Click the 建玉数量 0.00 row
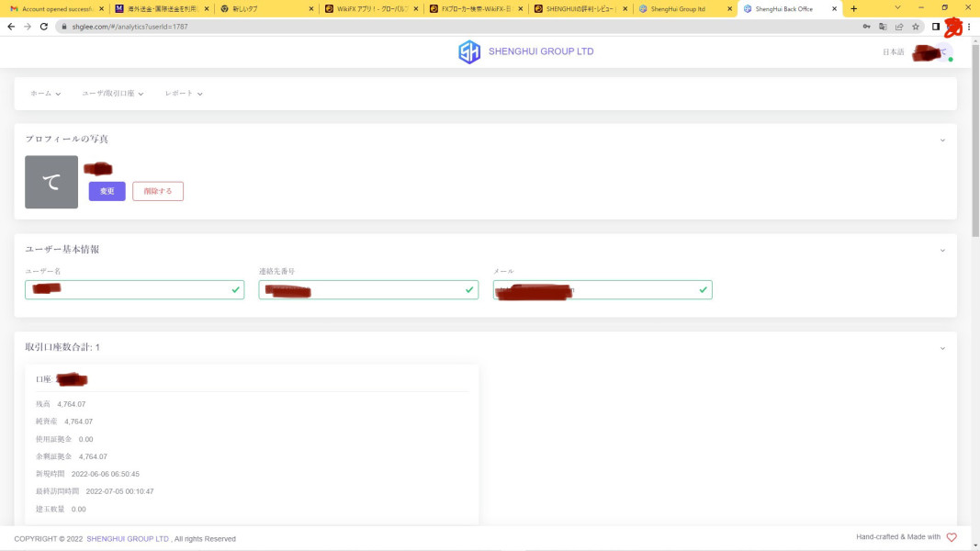 [61, 510]
